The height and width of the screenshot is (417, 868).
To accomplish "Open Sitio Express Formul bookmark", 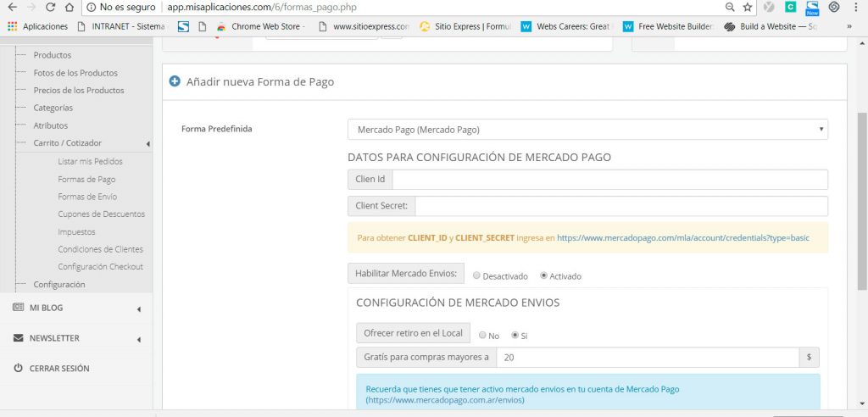I will (x=465, y=26).
